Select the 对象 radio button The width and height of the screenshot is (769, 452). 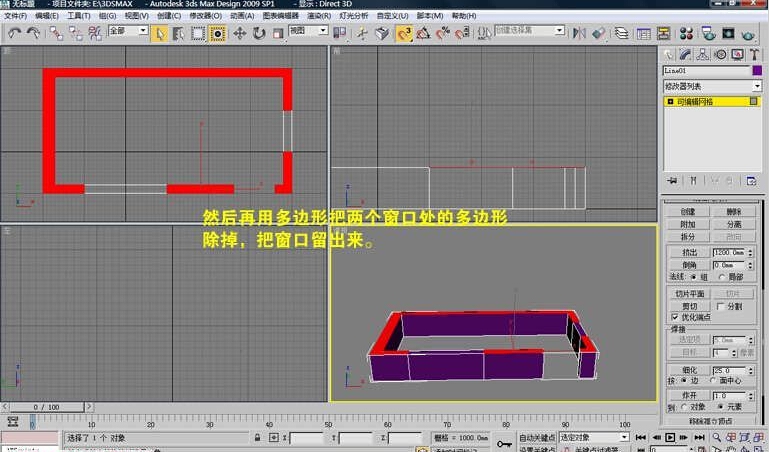[684, 407]
